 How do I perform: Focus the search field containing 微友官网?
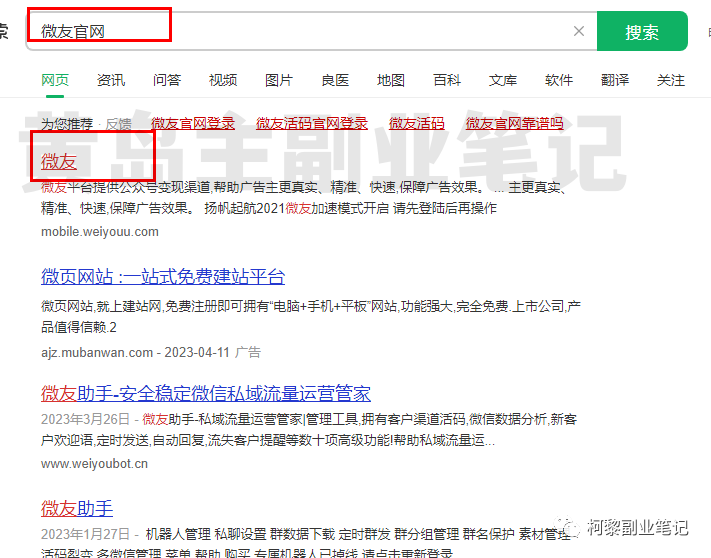click(300, 31)
